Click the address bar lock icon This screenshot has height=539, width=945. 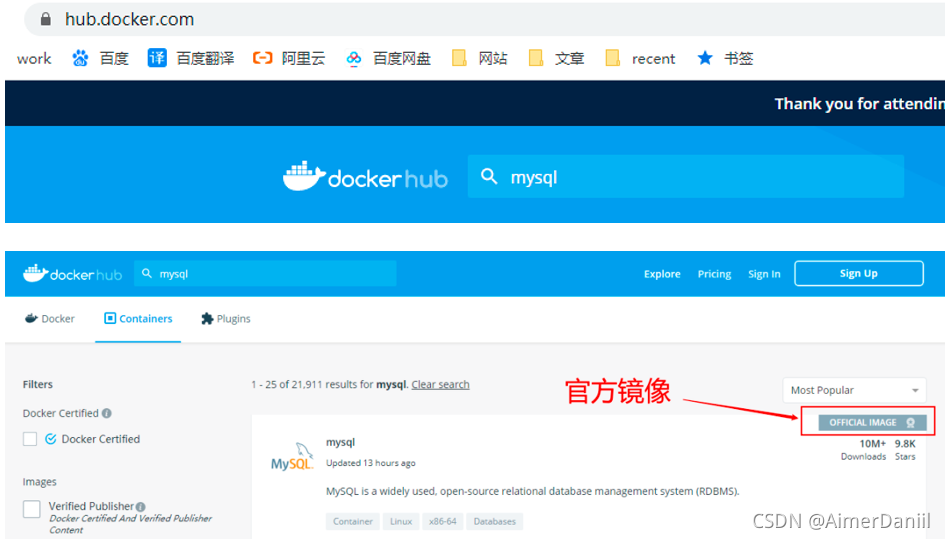45,19
